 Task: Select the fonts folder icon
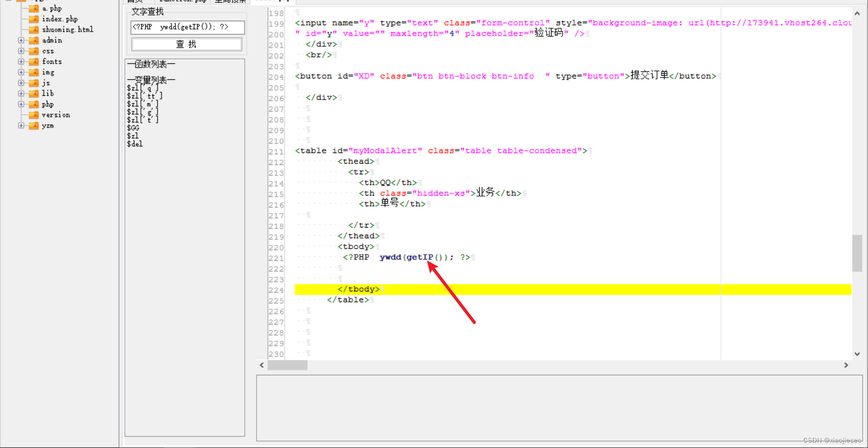[x=33, y=61]
